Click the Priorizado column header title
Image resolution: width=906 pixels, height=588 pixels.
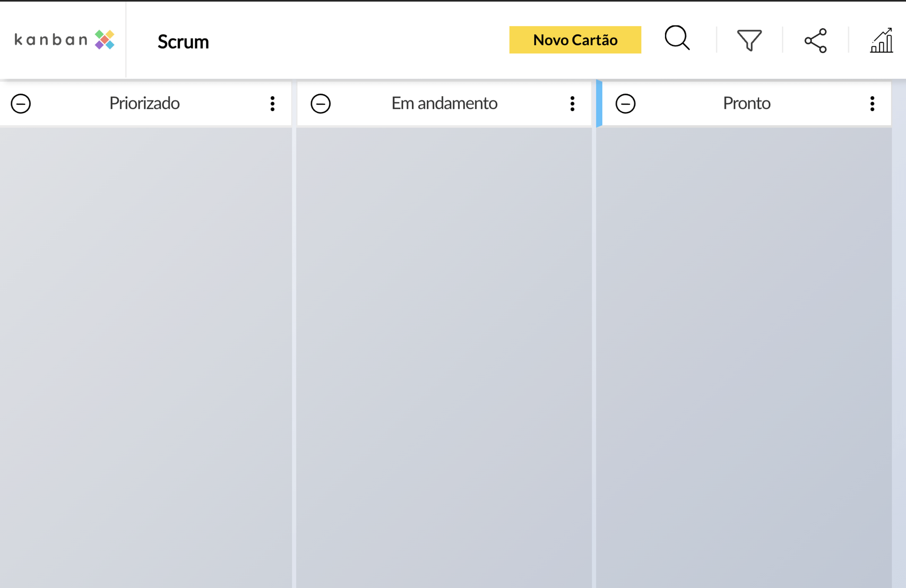coord(144,103)
